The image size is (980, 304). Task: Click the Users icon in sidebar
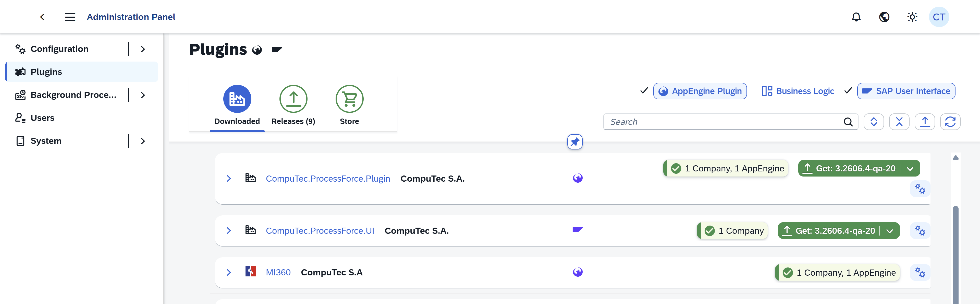(20, 118)
